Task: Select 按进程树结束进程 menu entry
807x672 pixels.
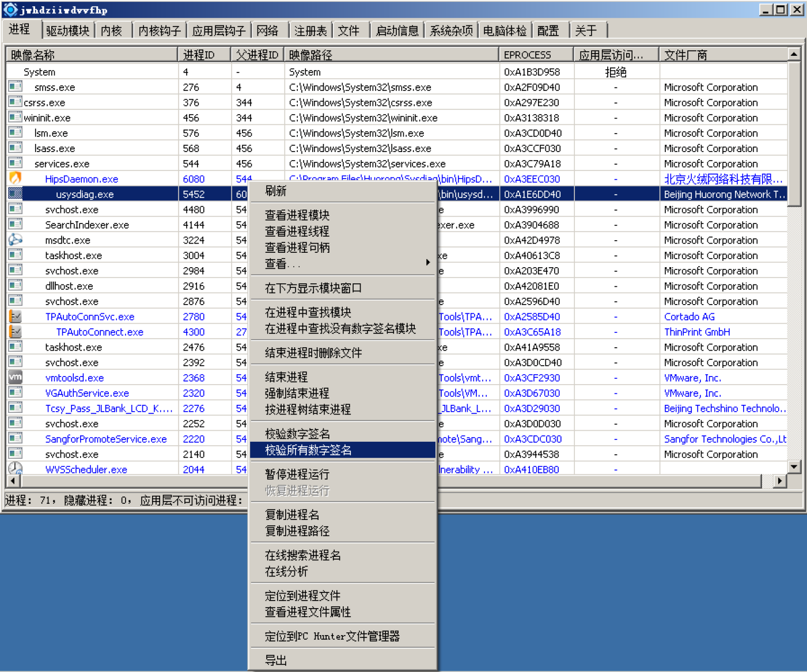Action: click(343, 409)
